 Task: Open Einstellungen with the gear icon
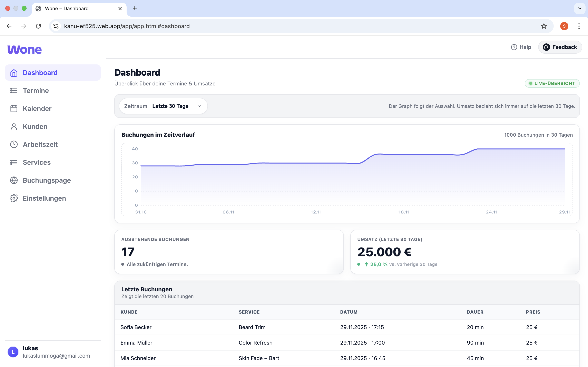[14, 198]
